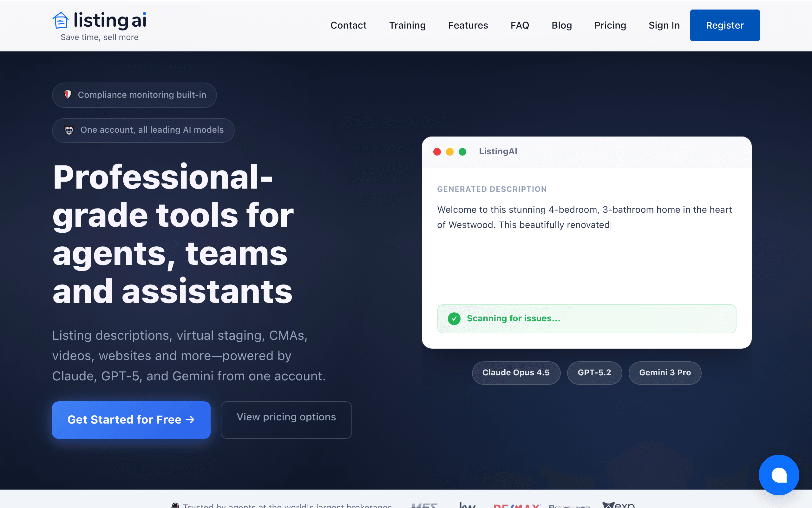This screenshot has height=508, width=812.
Task: Click the Scanning for issues status bar
Action: pos(586,318)
